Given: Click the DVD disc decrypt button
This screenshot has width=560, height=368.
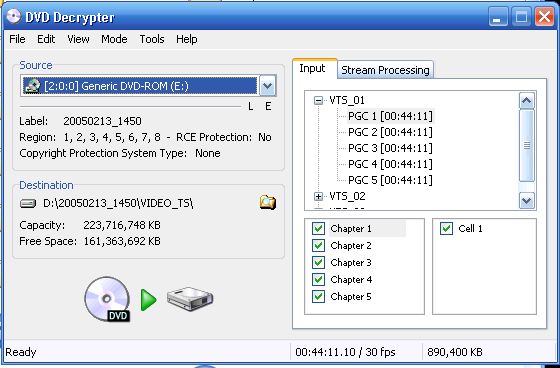Looking at the screenshot, I should pos(107,299).
